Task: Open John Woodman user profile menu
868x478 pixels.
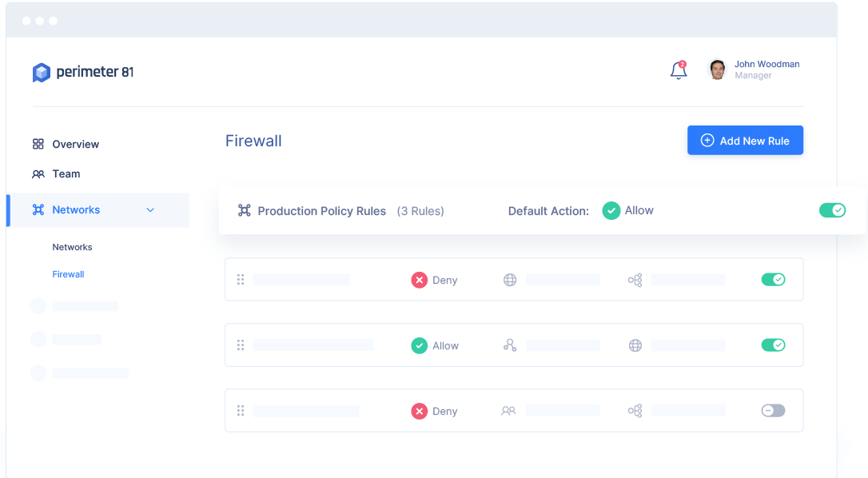Action: 754,70
